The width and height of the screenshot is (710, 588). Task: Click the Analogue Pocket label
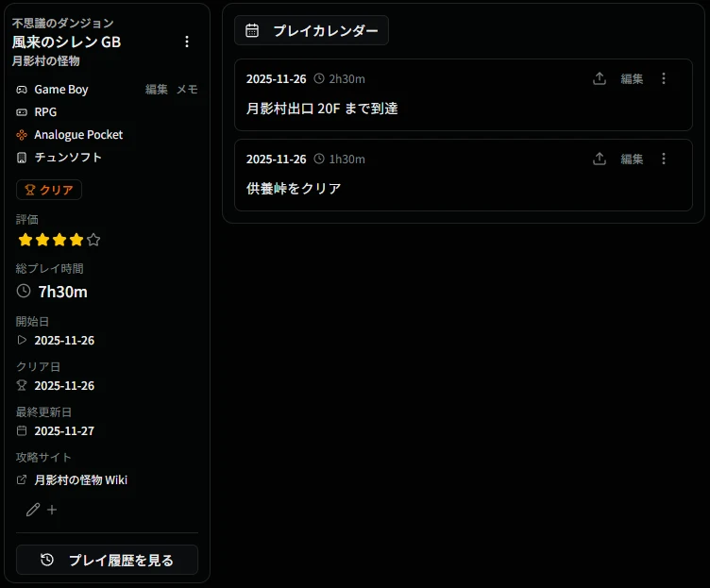78,135
